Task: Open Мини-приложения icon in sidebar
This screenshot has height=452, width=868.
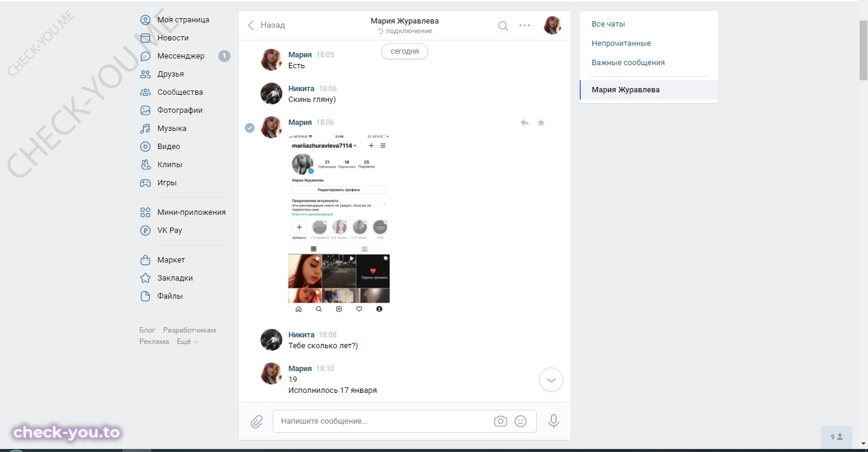Action: (x=145, y=212)
